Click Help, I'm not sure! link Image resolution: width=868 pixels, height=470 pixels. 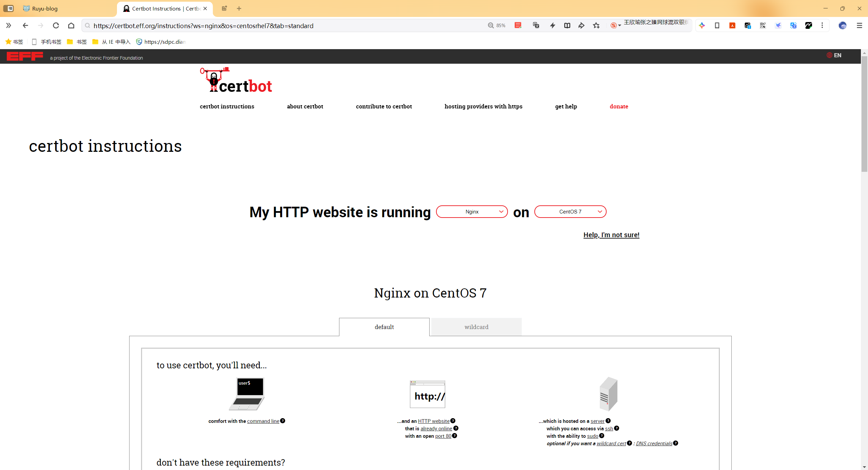[611, 235]
